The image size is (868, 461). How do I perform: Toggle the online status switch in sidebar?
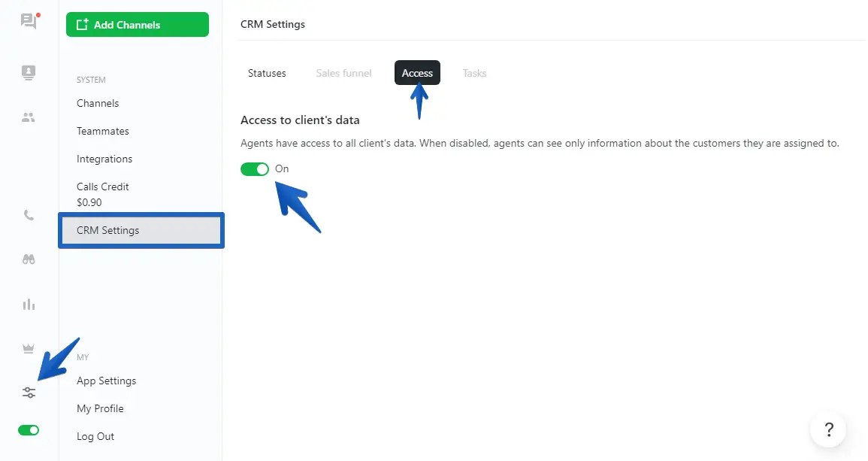[x=29, y=430]
